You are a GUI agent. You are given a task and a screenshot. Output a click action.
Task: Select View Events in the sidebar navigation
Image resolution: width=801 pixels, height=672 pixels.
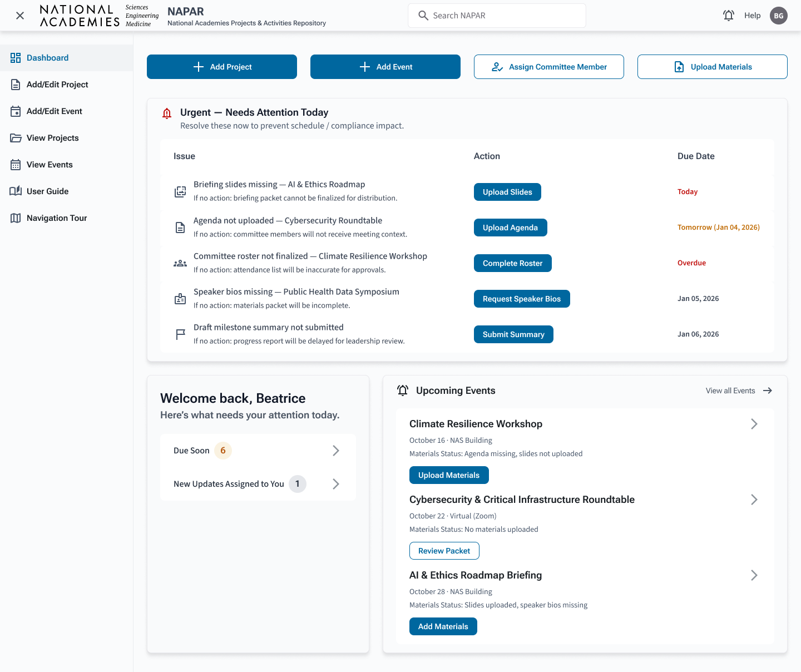[x=50, y=165]
